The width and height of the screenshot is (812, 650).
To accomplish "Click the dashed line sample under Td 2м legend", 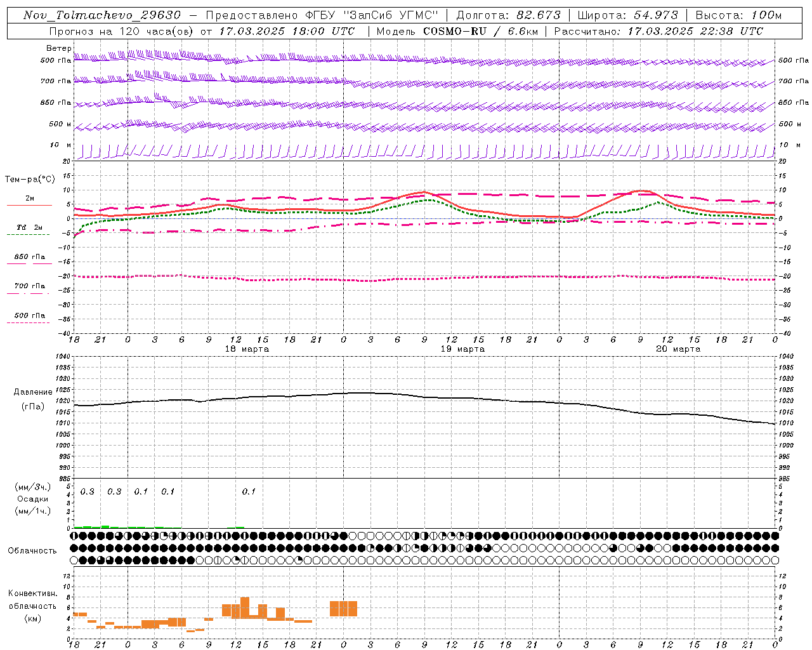I will pos(28,235).
